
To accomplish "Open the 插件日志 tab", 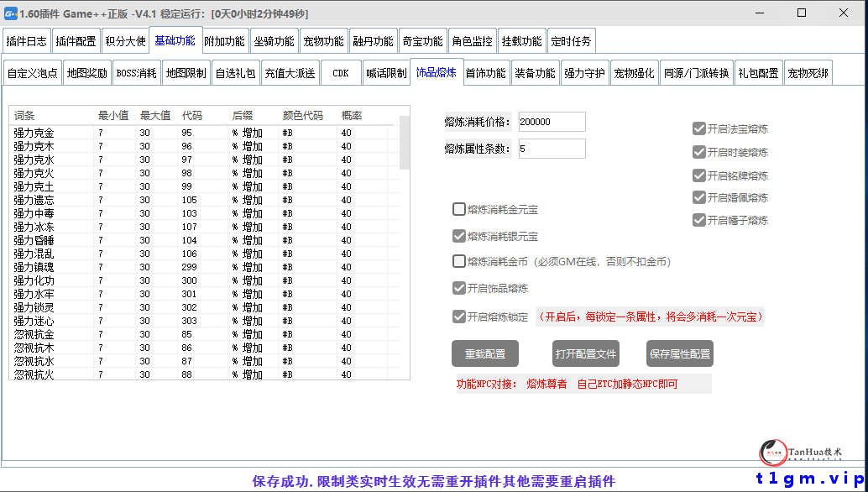I will pos(27,39).
